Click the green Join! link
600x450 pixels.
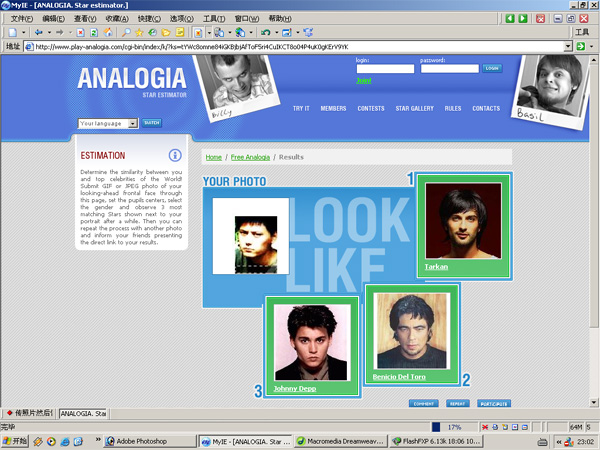tap(364, 80)
